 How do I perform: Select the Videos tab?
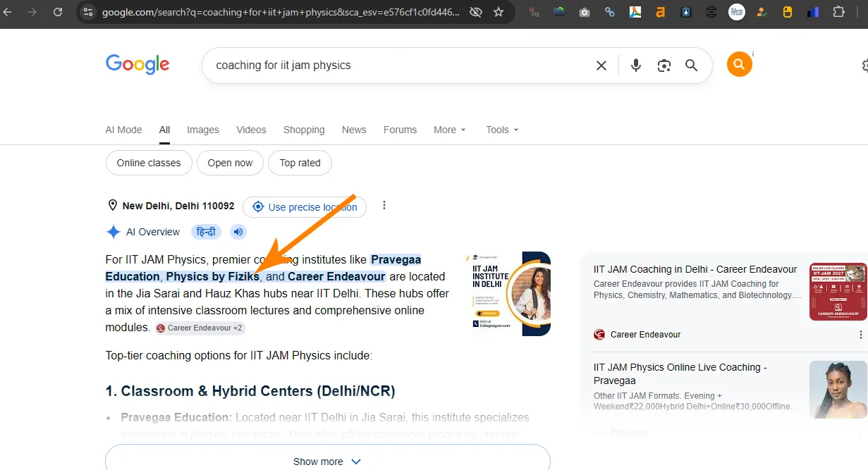(251, 130)
